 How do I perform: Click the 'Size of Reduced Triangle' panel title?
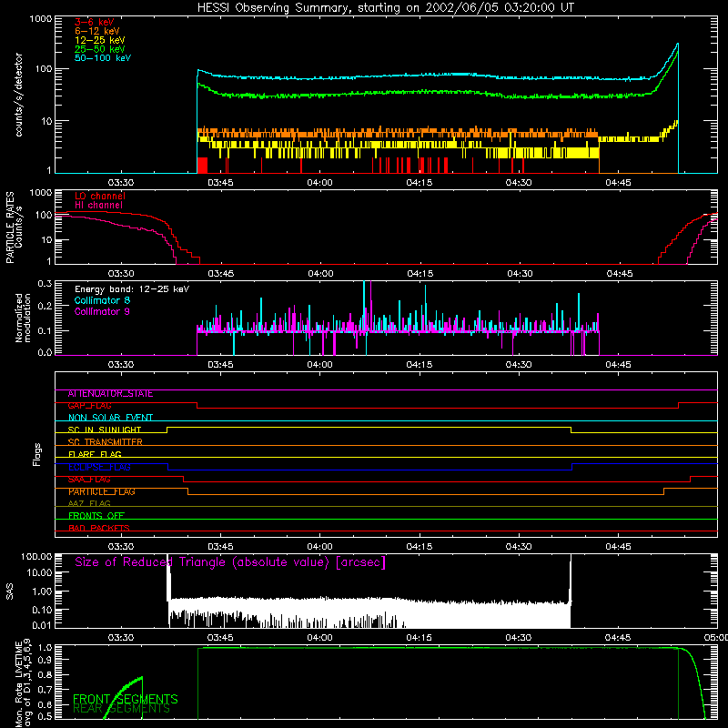[230, 562]
